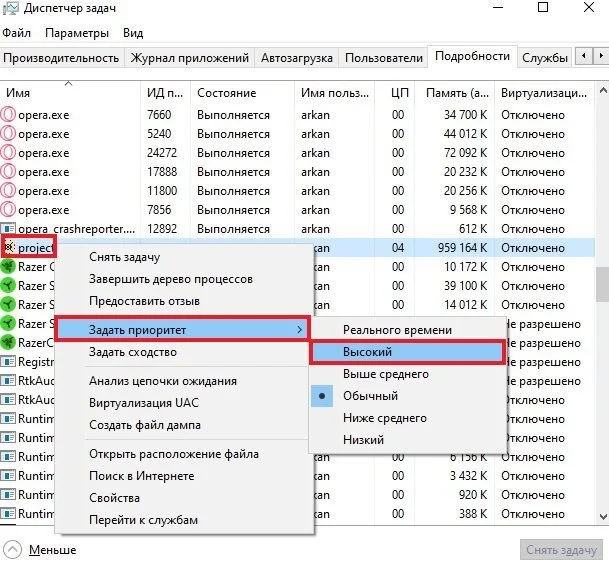609x571 pixels.
Task: Click the project process icon
Action: coord(9,247)
